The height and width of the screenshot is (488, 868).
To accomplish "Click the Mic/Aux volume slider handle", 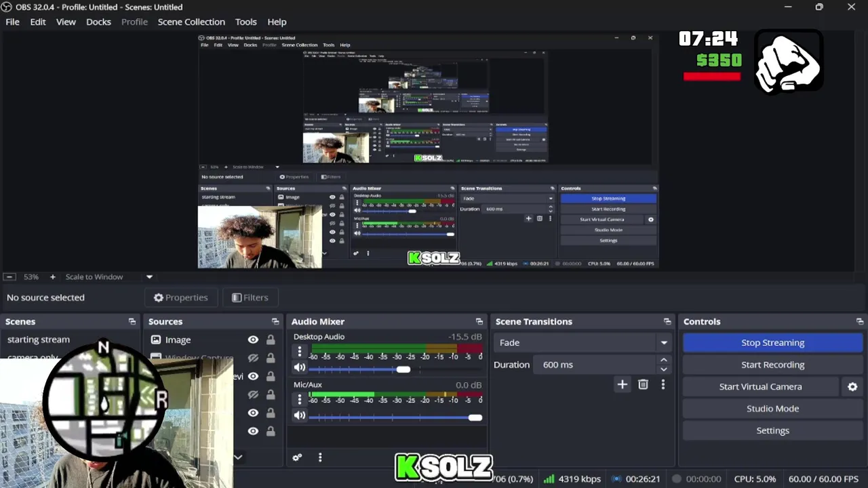I will point(475,418).
